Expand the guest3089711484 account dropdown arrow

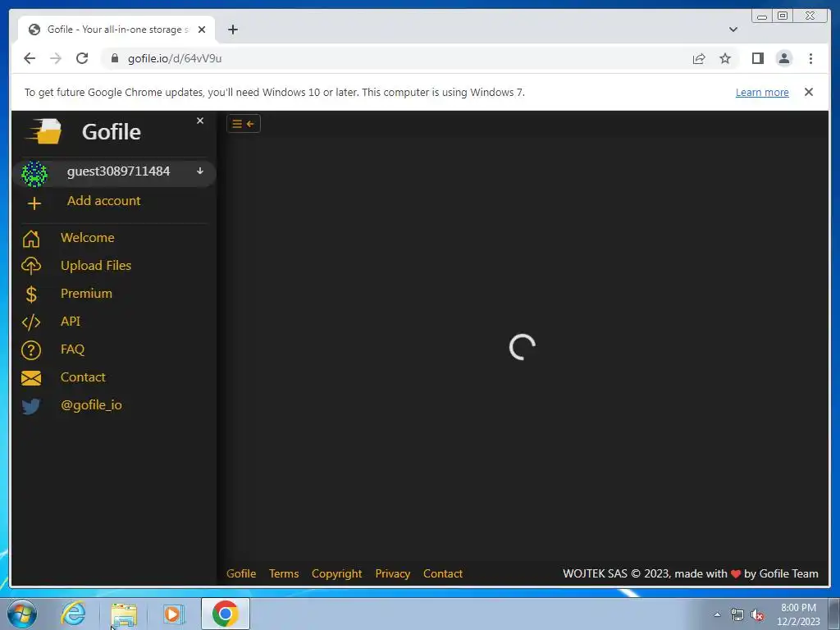pyautogui.click(x=200, y=171)
